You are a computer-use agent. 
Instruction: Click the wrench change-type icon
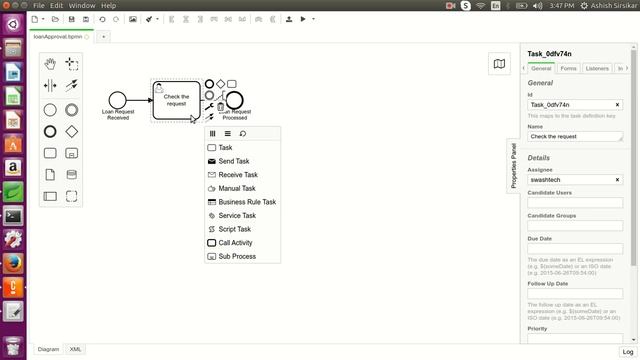(x=209, y=107)
